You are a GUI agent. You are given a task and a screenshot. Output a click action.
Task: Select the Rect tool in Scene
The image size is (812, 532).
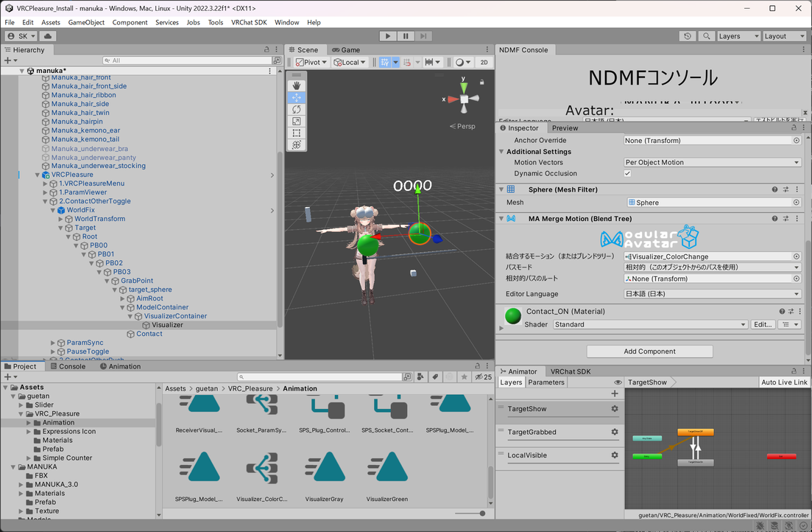tap(296, 133)
